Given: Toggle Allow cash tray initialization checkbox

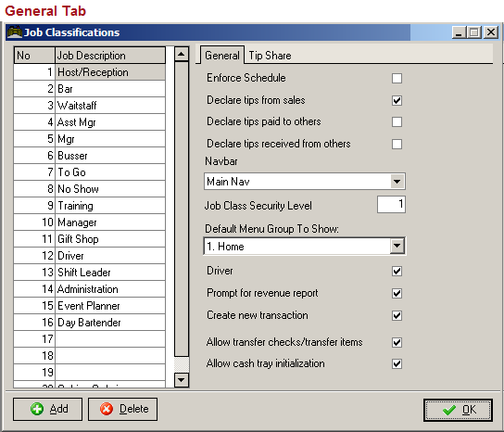Looking at the screenshot, I should click(397, 363).
